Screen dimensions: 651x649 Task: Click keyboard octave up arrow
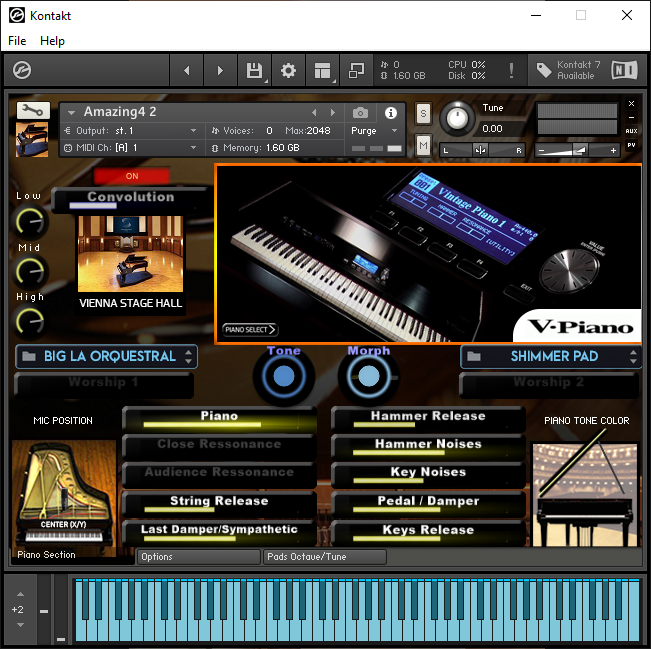(x=20, y=594)
